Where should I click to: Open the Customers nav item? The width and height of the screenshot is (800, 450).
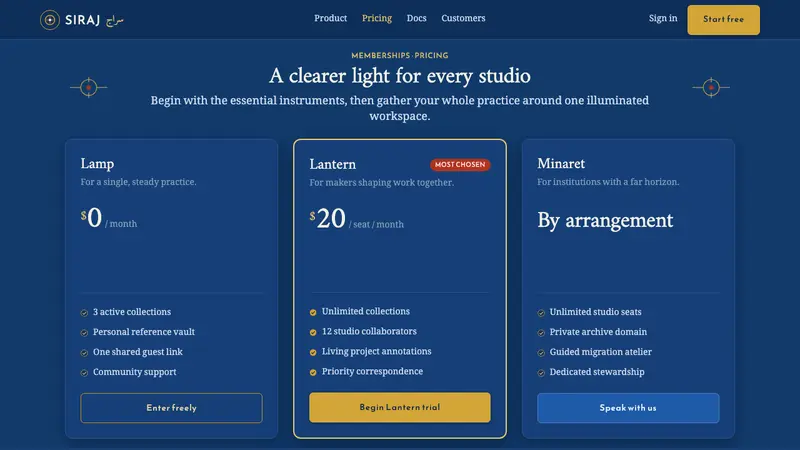click(463, 18)
